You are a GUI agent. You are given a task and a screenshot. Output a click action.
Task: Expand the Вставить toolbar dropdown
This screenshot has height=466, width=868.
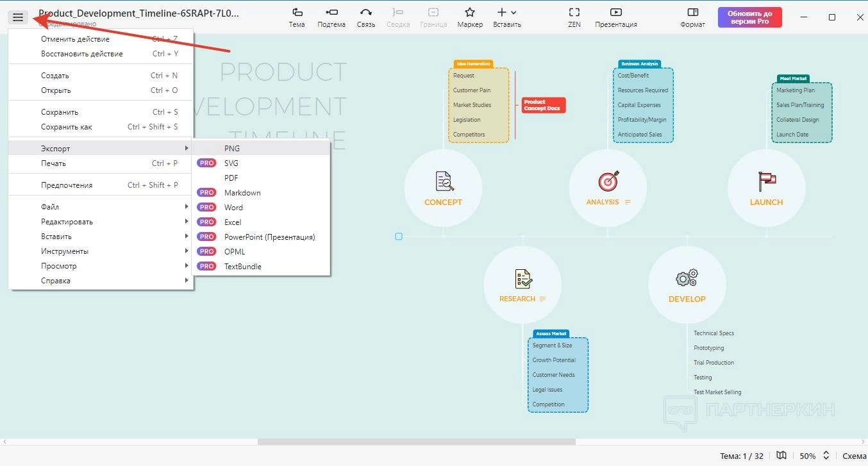click(506, 17)
